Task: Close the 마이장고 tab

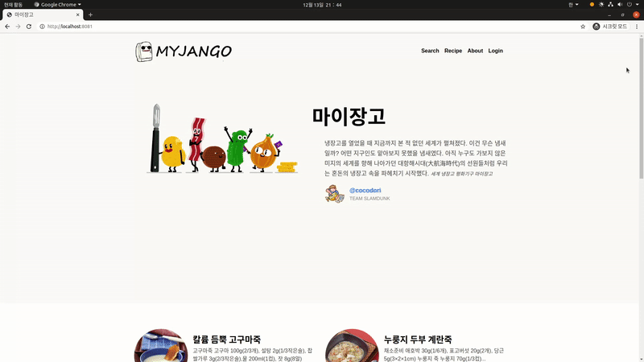Action: tap(77, 14)
